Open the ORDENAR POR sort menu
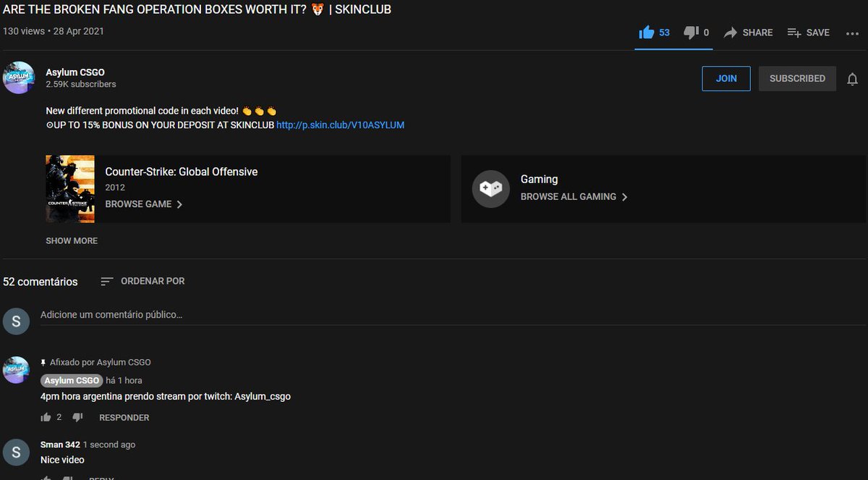868x480 pixels. [142, 281]
